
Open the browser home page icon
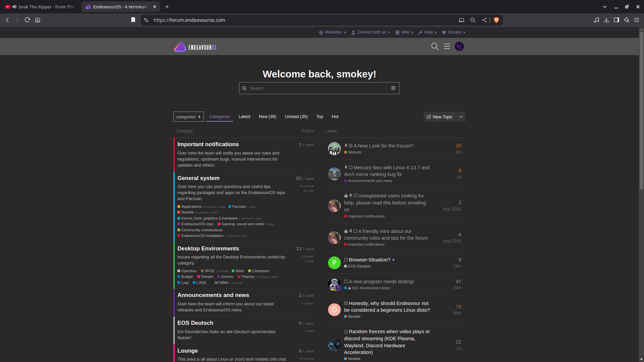tap(38, 20)
